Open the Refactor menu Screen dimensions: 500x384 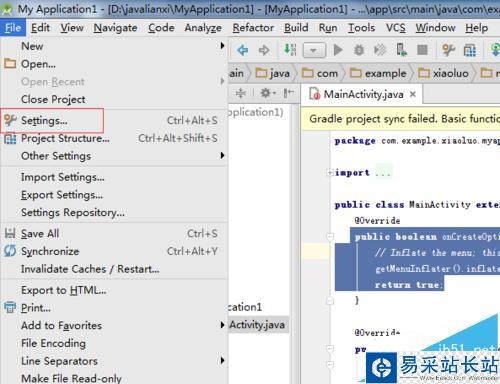click(253, 28)
